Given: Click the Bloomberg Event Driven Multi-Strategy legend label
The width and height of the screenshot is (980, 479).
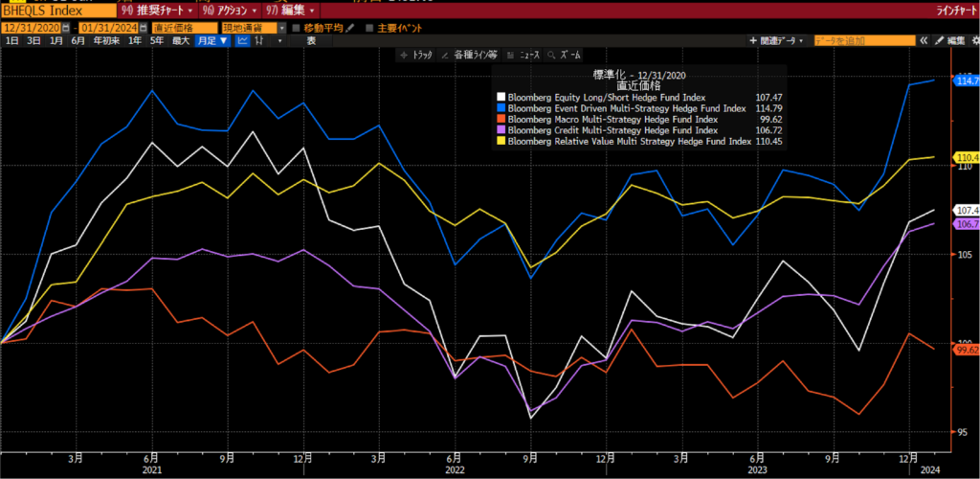Looking at the screenshot, I should pyautogui.click(x=627, y=108).
